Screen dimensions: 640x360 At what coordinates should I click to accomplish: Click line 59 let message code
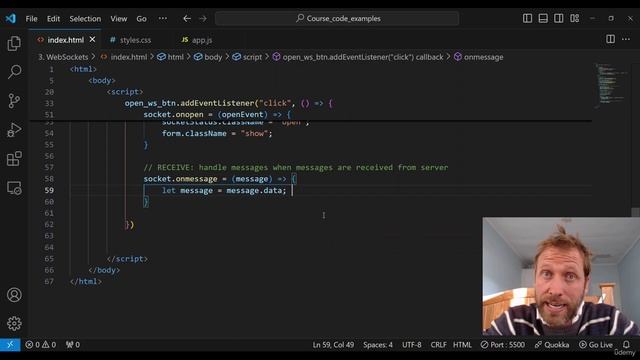click(x=224, y=190)
